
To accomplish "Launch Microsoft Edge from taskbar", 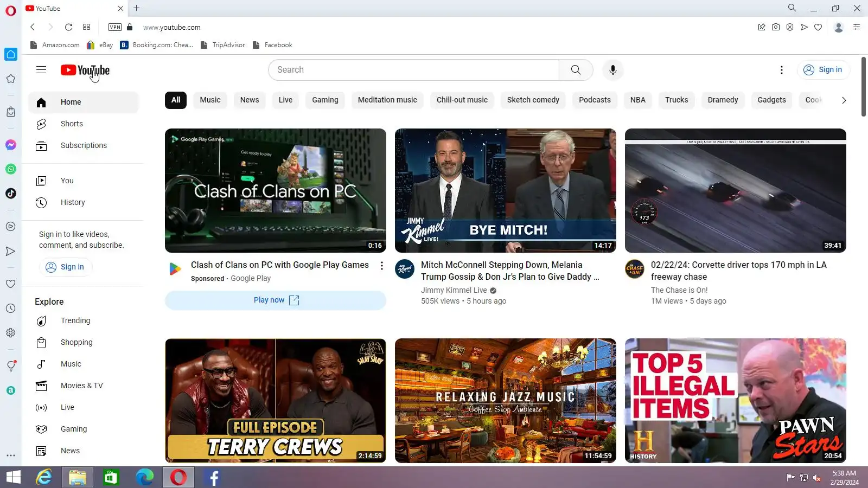I will [144, 478].
